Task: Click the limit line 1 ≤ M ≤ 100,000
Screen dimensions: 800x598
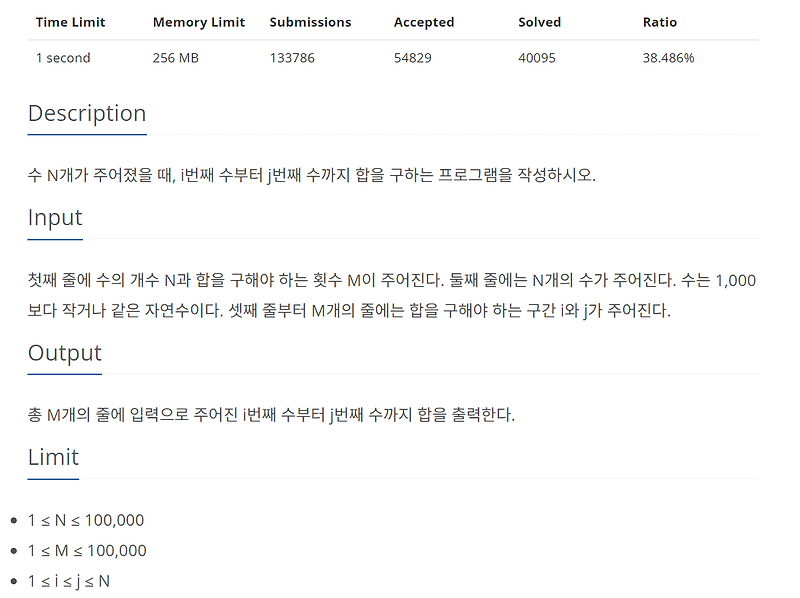Action: point(87,551)
